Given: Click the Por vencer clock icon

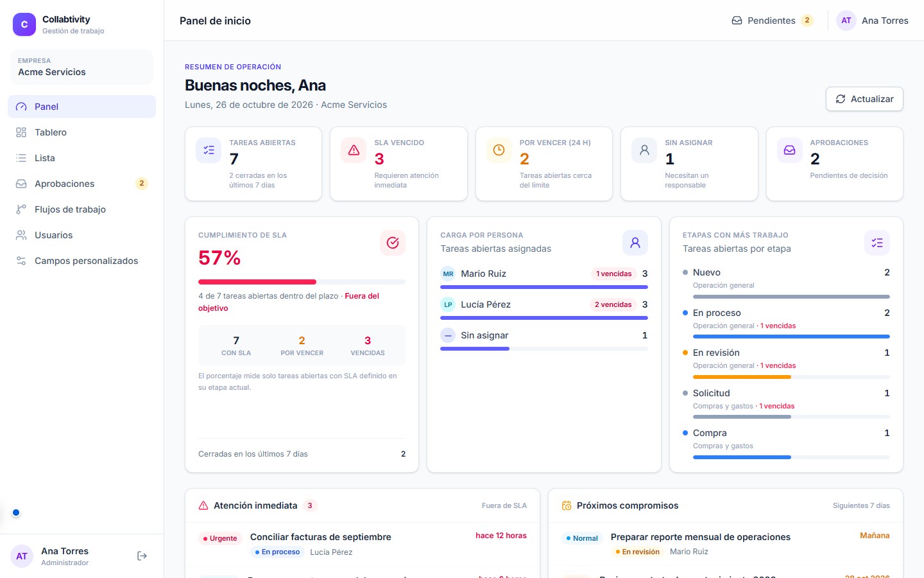Looking at the screenshot, I should pyautogui.click(x=499, y=150).
